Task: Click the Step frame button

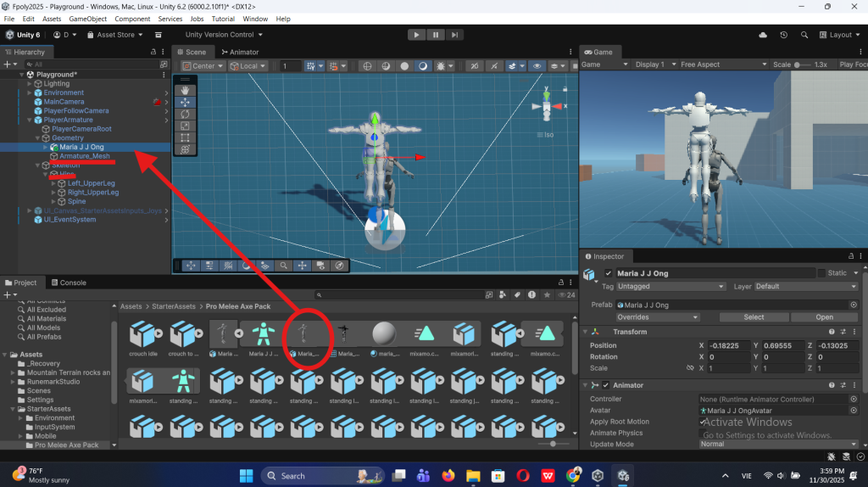Action: [x=456, y=35]
